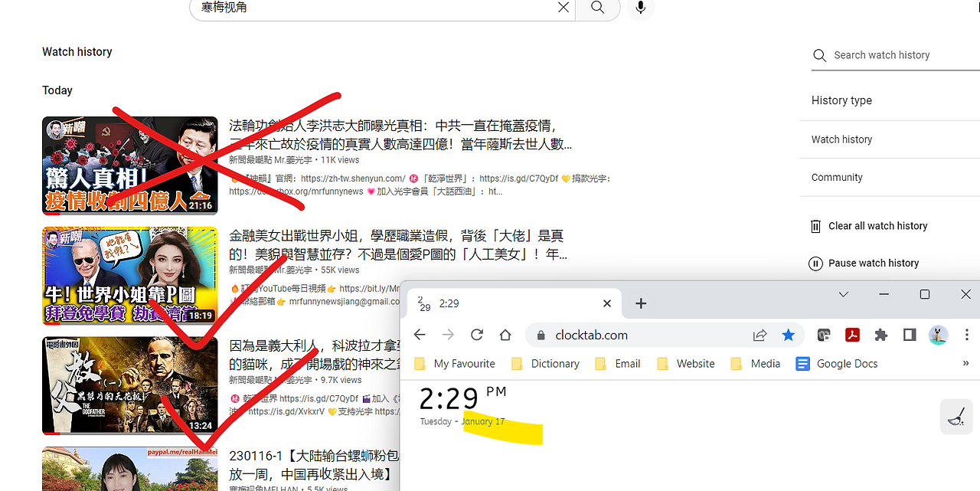Click the forward arrow in the clocktab window
This screenshot has width=980, height=491.
449,335
